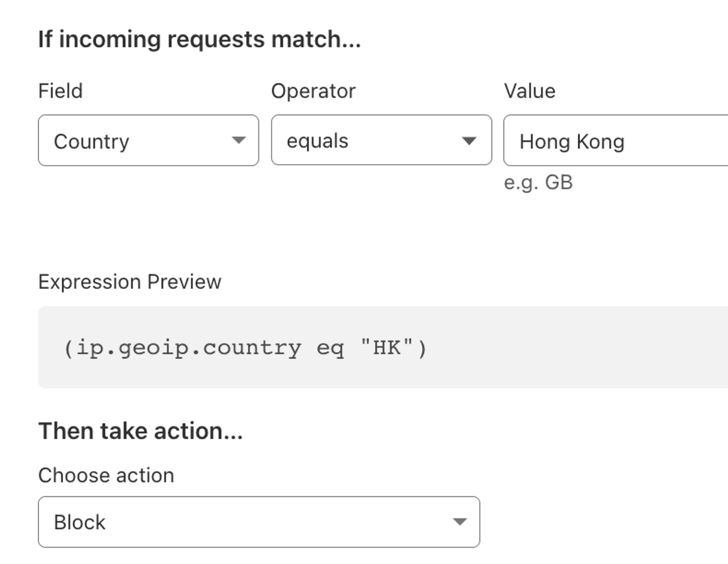Click the "e.g. GB" hint text

(x=538, y=183)
